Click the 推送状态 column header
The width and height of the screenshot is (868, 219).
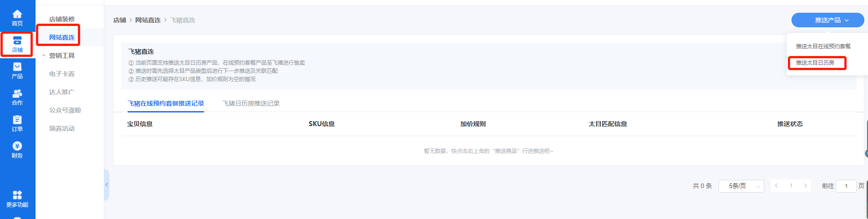790,124
